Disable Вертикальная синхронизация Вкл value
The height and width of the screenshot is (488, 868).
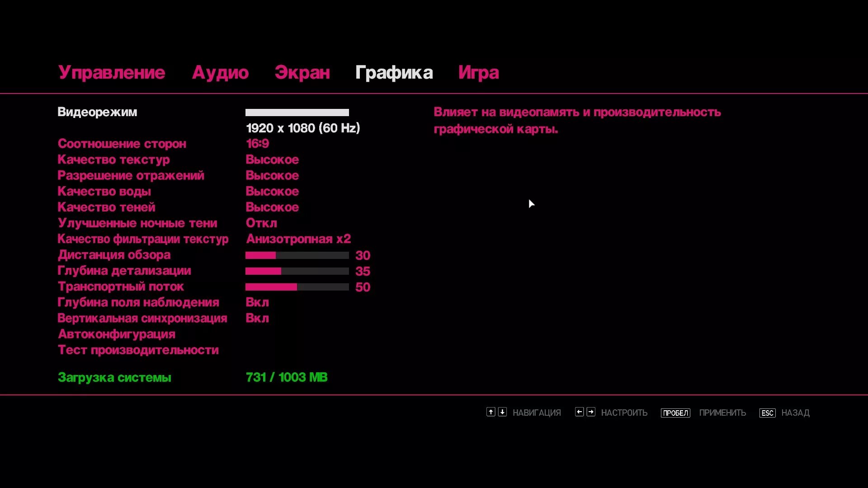(257, 318)
